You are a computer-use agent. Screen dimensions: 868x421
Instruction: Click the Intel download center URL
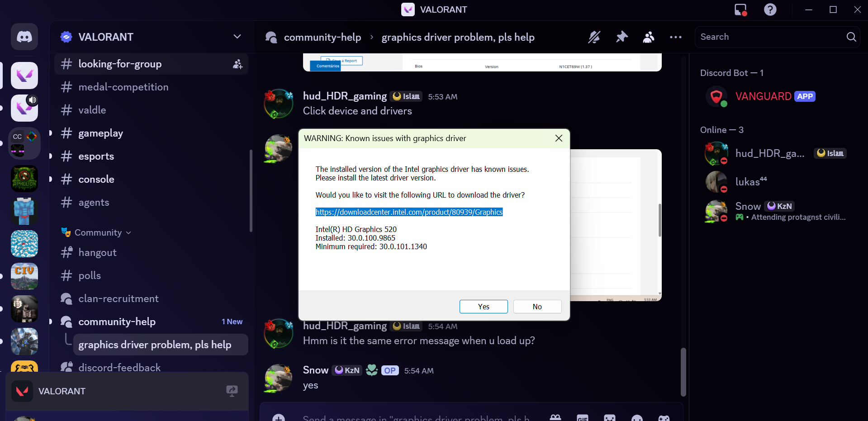click(x=409, y=212)
